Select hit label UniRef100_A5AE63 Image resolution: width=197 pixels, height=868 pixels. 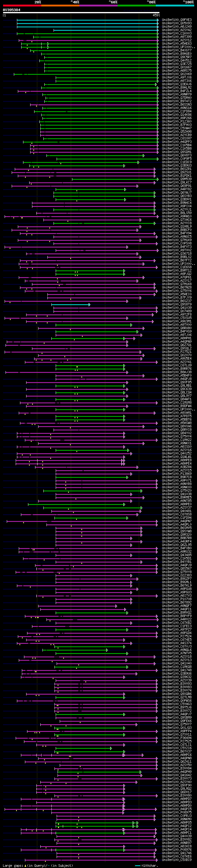click(x=177, y=43)
